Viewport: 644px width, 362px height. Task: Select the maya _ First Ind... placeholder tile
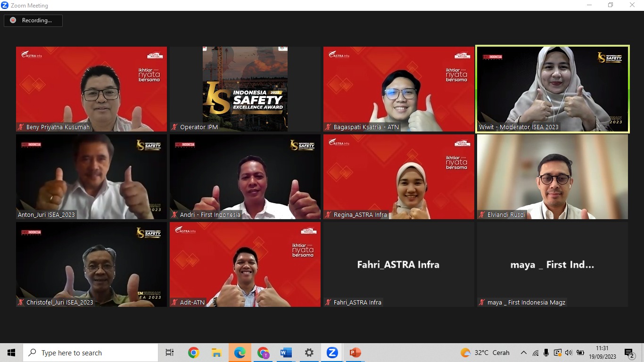point(553,264)
